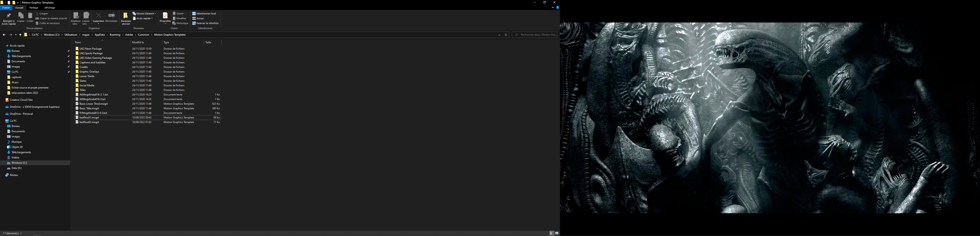The image size is (980, 236).
Task: Sort by the Type column header
Action: click(183, 42)
